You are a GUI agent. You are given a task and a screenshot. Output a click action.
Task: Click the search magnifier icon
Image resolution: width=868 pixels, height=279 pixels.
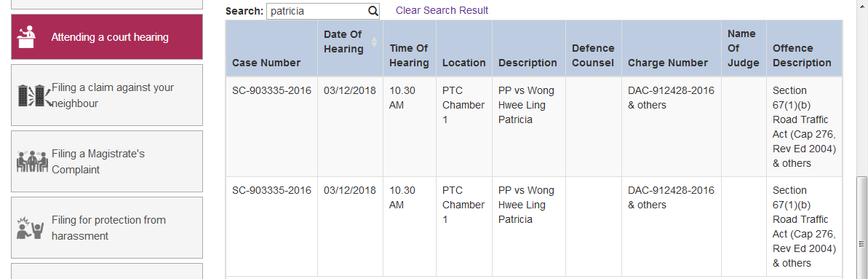click(373, 10)
